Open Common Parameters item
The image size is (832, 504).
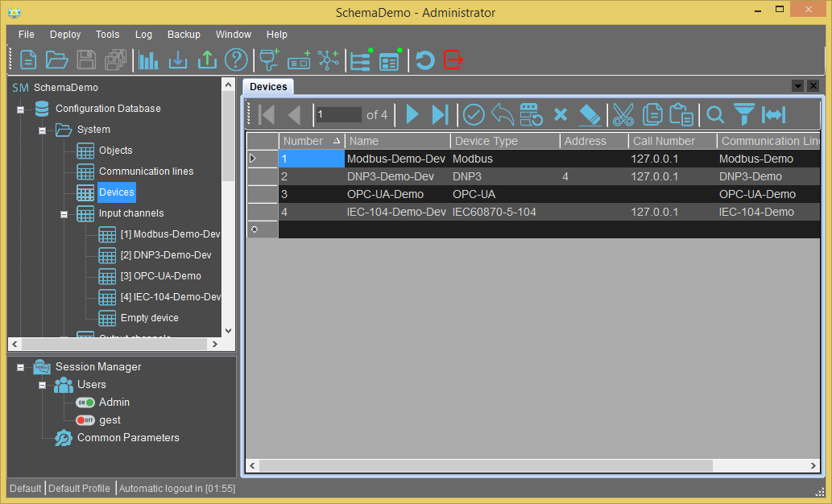point(128,438)
